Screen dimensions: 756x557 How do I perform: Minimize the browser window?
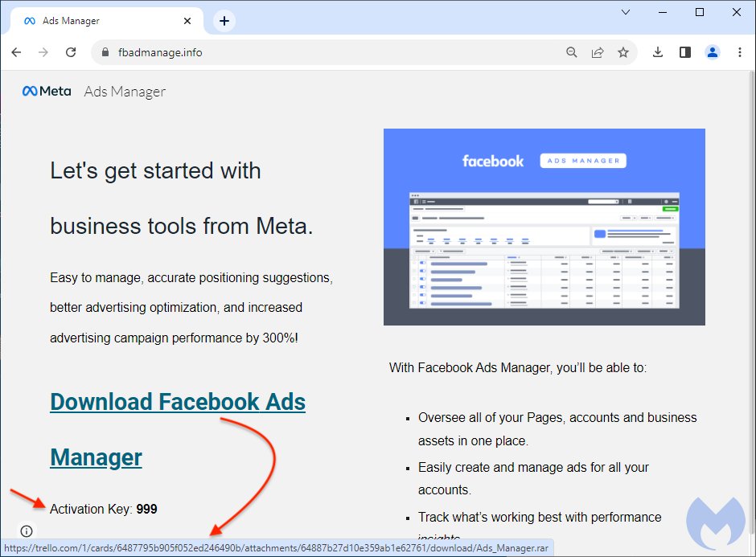663,12
